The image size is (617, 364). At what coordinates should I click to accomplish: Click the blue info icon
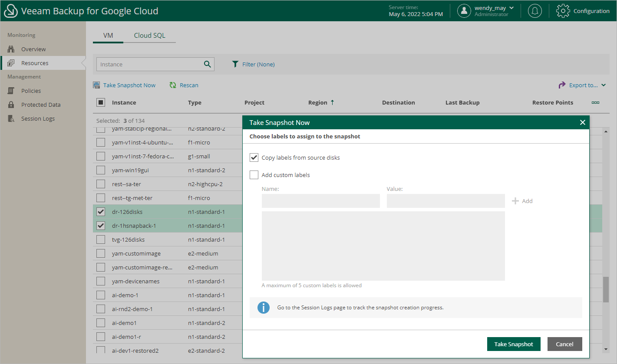(264, 308)
